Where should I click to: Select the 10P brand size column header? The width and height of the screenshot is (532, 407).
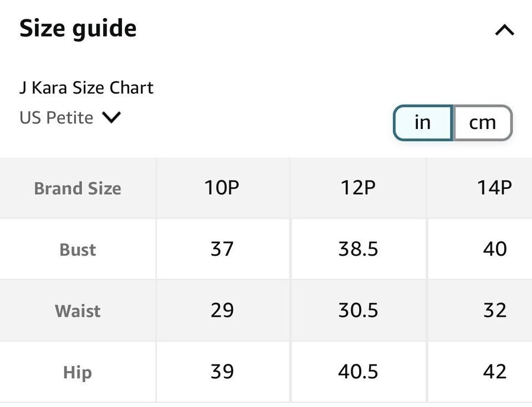222,188
